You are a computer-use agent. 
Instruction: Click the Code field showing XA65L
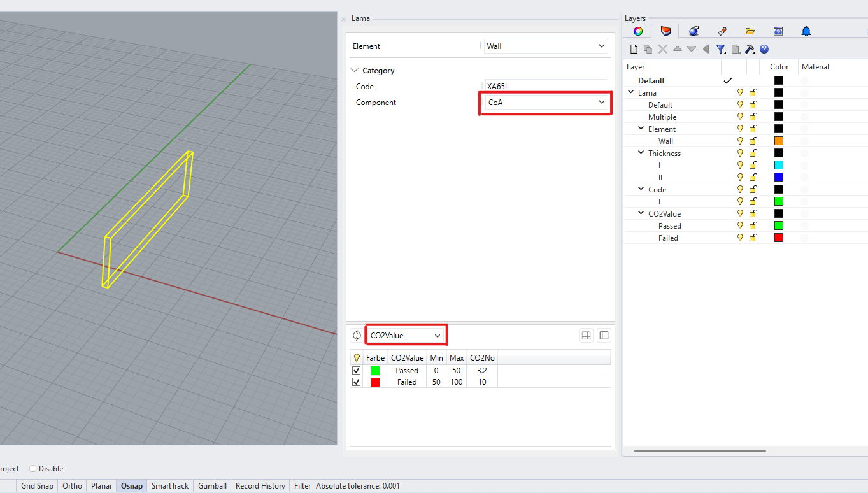[546, 86]
